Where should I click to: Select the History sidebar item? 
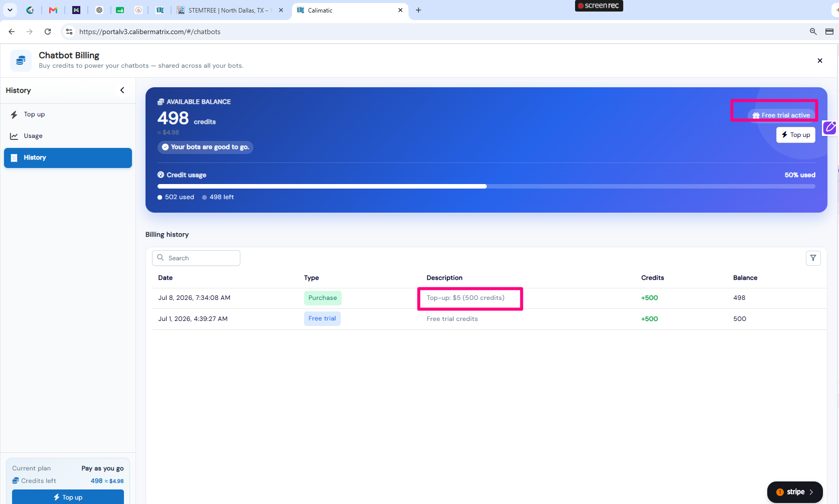(68, 157)
